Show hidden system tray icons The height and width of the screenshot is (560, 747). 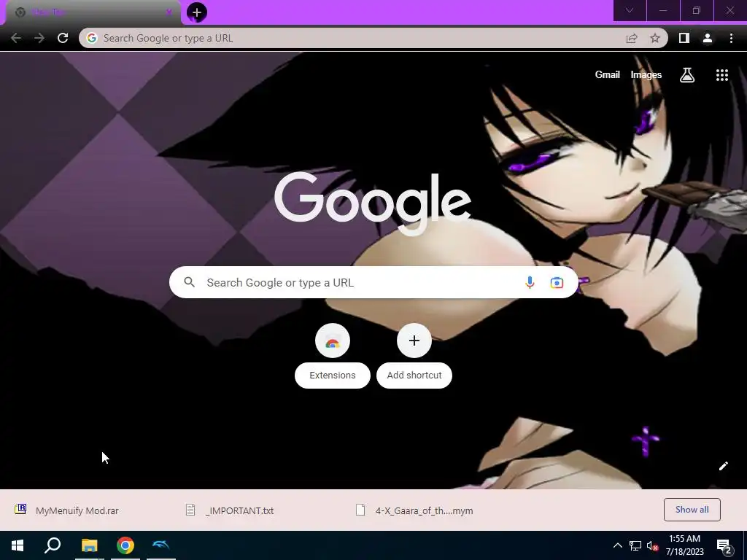[x=617, y=545]
